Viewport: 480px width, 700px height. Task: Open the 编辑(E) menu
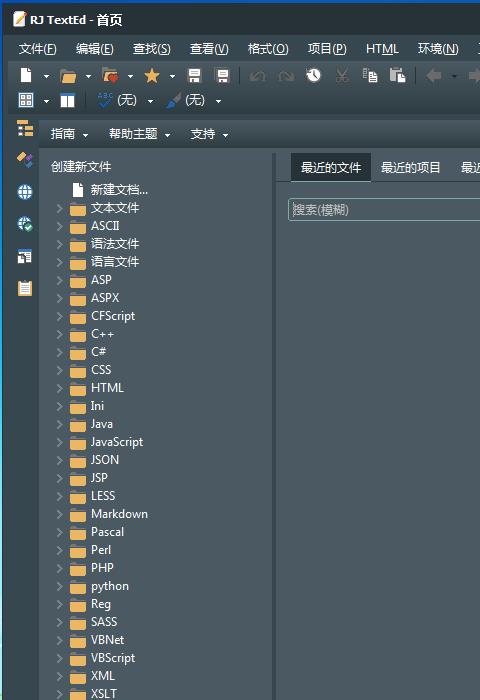[95, 49]
